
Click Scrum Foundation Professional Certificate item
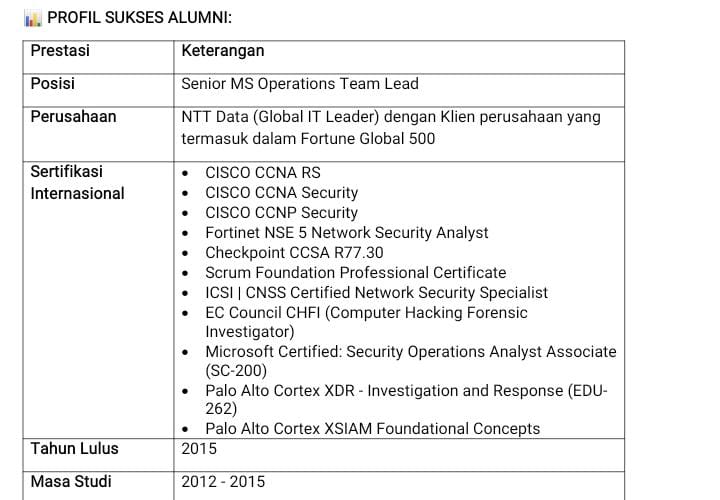pos(355,272)
